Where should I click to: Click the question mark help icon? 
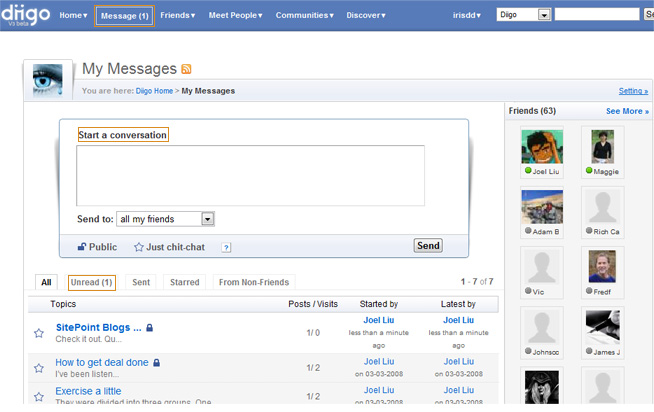tap(226, 248)
